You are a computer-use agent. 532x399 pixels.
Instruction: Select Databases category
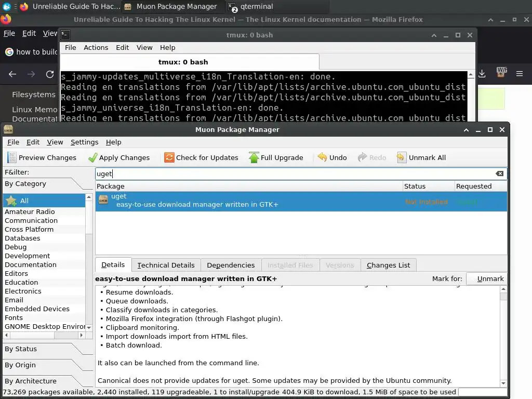(x=44, y=238)
